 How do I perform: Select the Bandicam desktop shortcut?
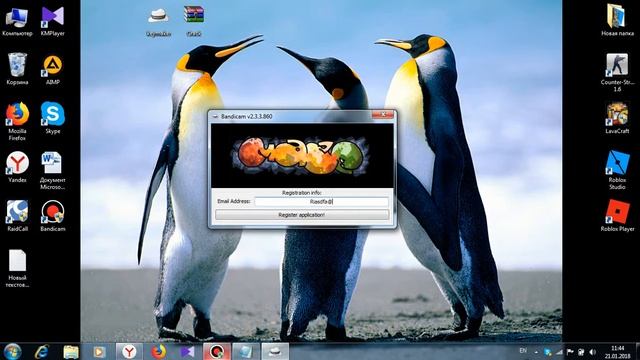tap(53, 216)
